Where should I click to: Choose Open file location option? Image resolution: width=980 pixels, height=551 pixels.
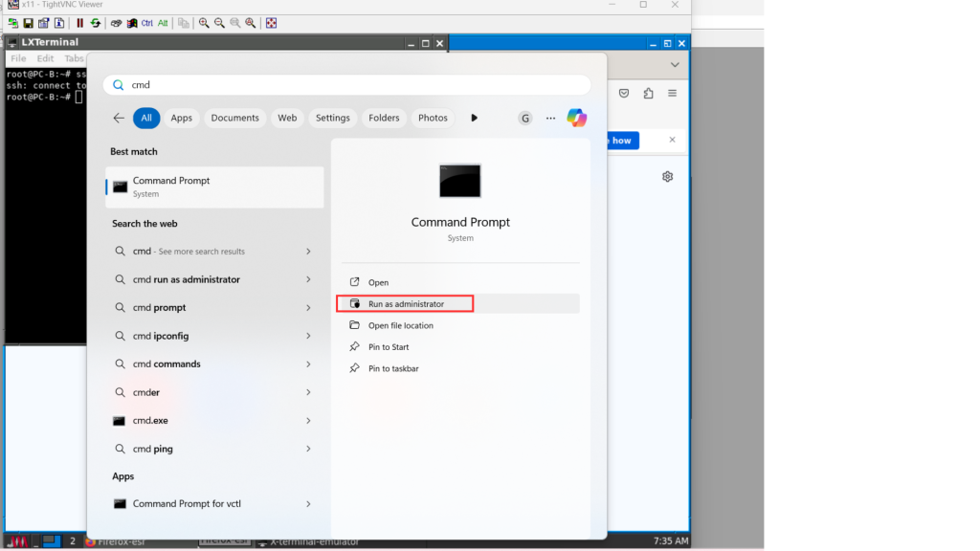tap(400, 325)
